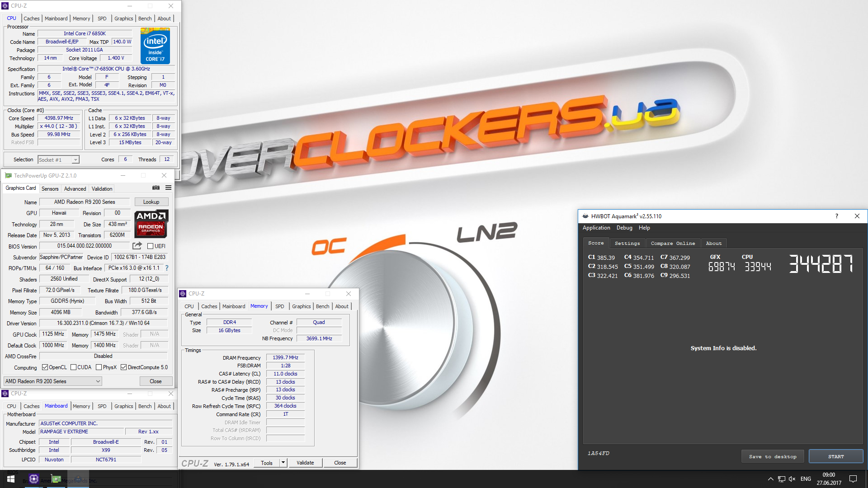
Task: Click the DRAM Frequency value 1399.7 MHz
Action: coord(285,357)
